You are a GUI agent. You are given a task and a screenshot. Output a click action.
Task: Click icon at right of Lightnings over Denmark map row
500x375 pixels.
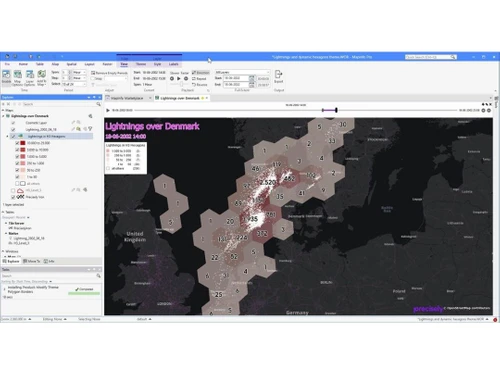(90, 116)
